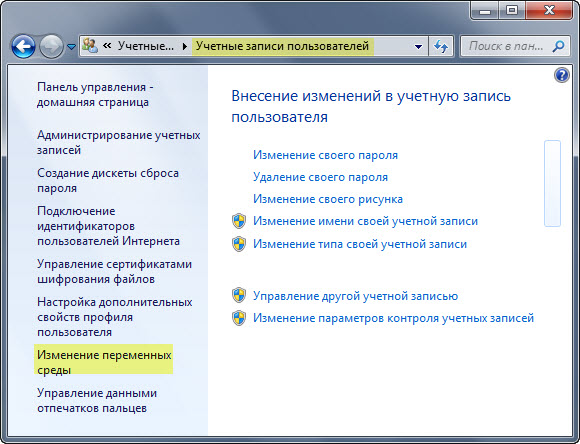The image size is (580, 444).
Task: Select Учетные записи пользователей breadcrumb
Action: [282, 46]
